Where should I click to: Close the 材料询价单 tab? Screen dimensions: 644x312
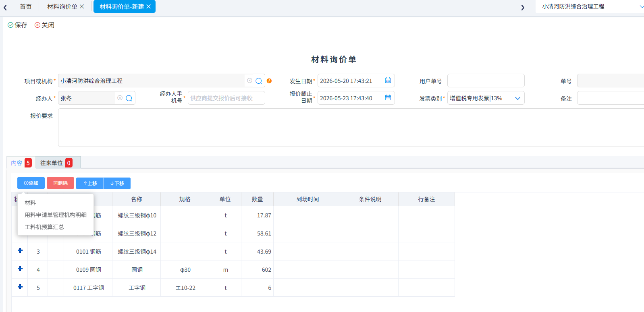(82, 6)
